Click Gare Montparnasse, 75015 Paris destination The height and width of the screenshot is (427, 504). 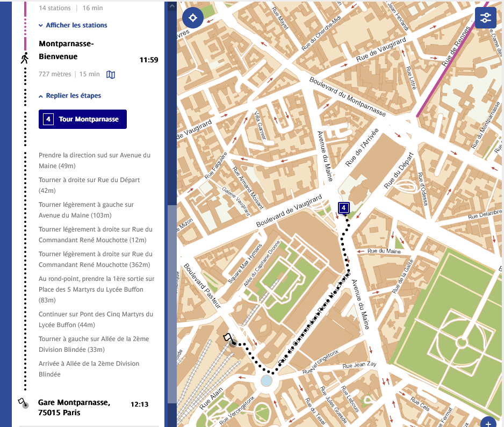(x=74, y=408)
